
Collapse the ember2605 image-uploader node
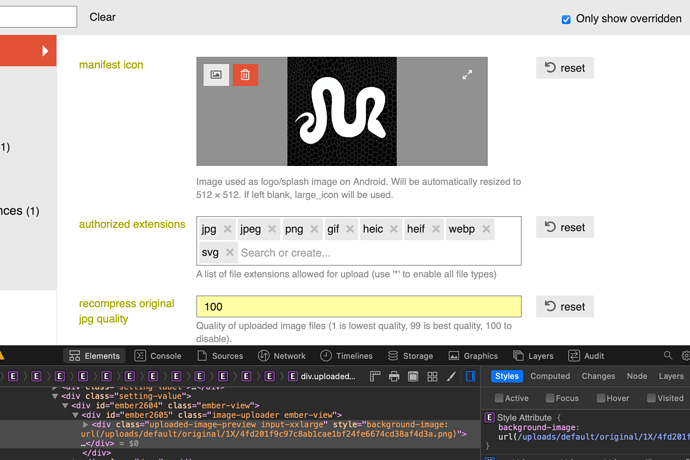click(x=75, y=415)
